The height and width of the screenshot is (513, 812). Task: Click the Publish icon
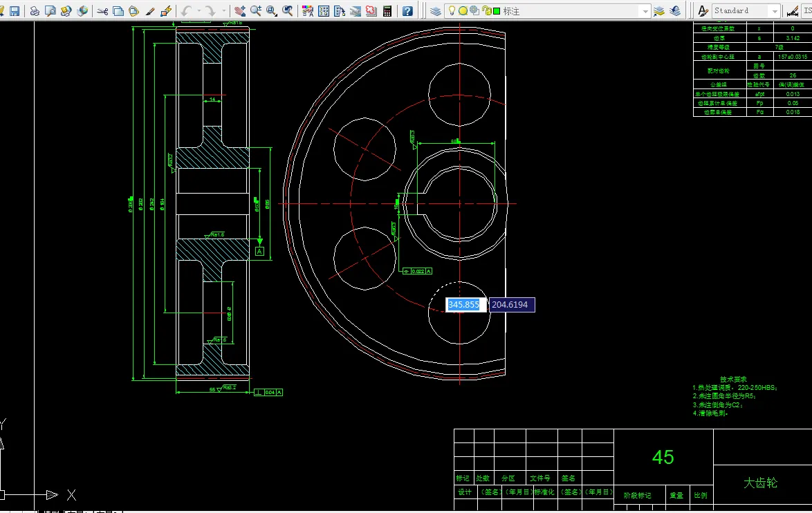click(x=66, y=11)
